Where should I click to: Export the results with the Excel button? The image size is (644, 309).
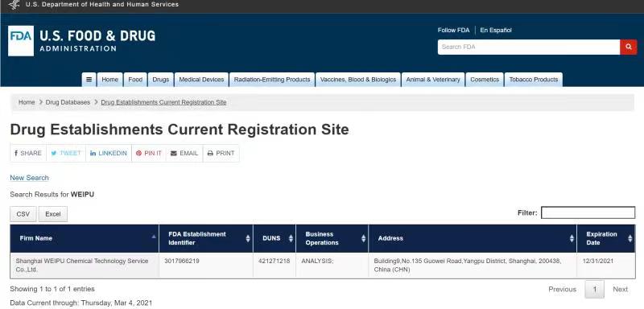tap(53, 214)
